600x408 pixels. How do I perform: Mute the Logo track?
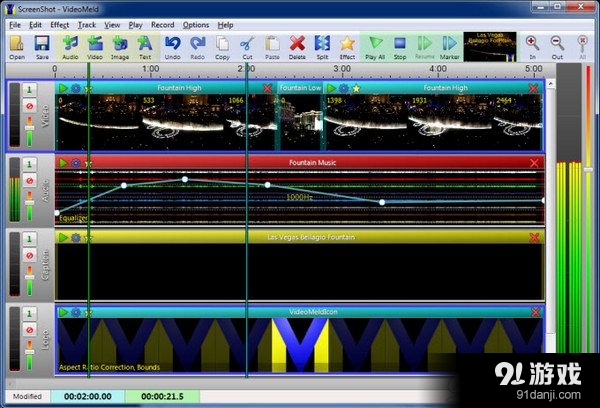(x=29, y=330)
